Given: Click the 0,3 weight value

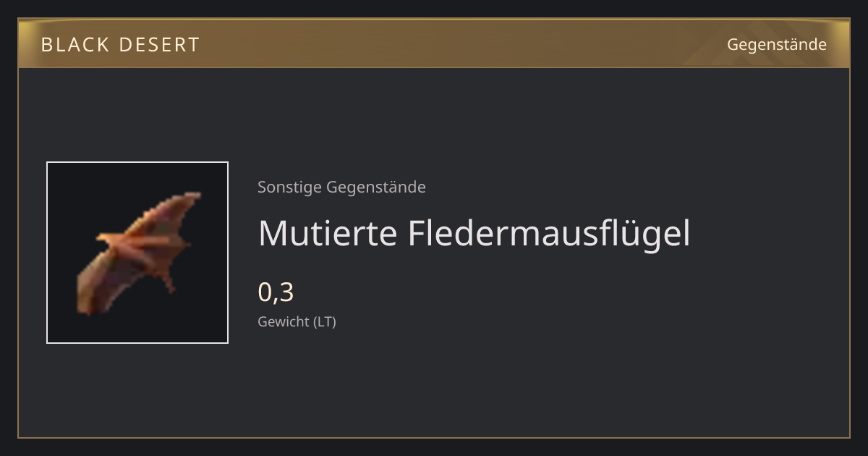Looking at the screenshot, I should [276, 292].
